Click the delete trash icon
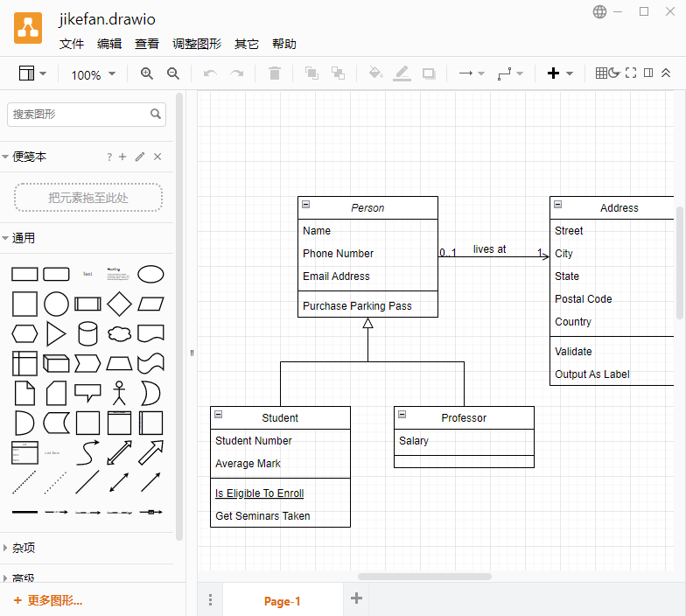 tap(275, 73)
